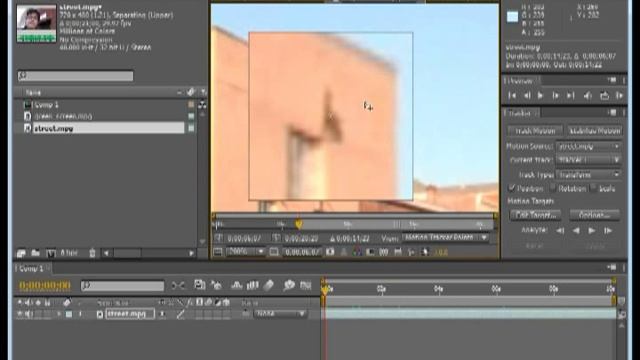
Task: Click the timeline search field
Action: [122, 286]
